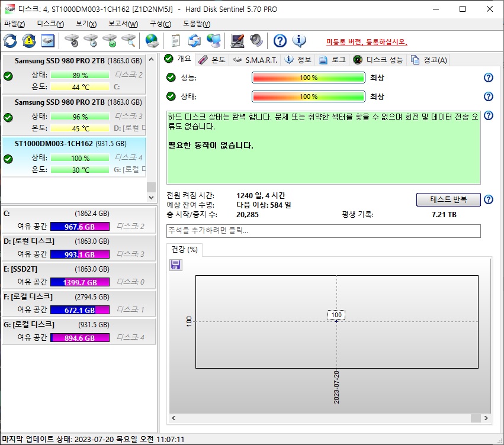
Task: Click the 100 data point on the health graph
Action: [x=336, y=321]
